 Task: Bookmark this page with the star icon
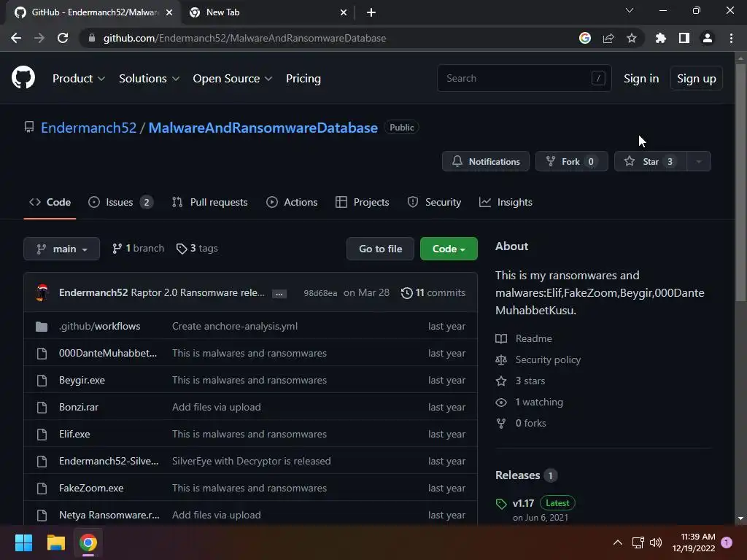click(632, 38)
